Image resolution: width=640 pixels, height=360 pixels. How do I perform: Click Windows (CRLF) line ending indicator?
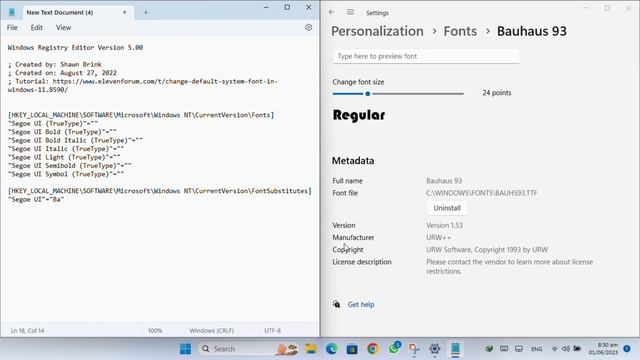211,331
